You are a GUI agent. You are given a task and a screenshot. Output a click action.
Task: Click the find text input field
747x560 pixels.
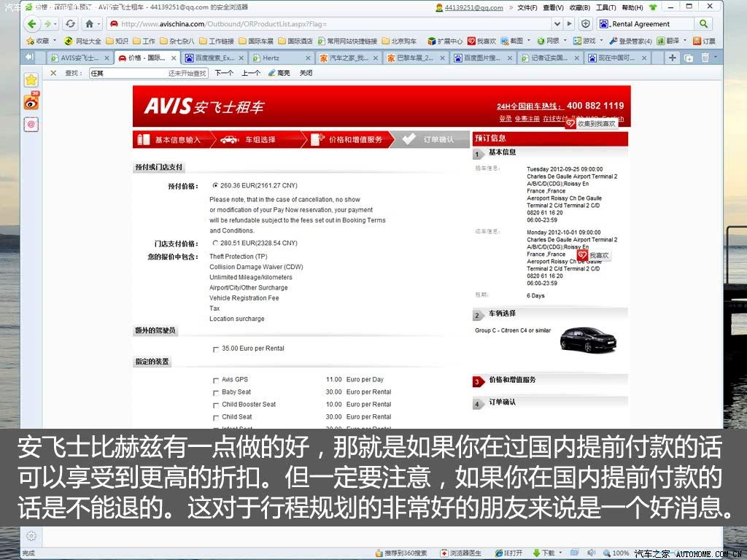point(148,73)
